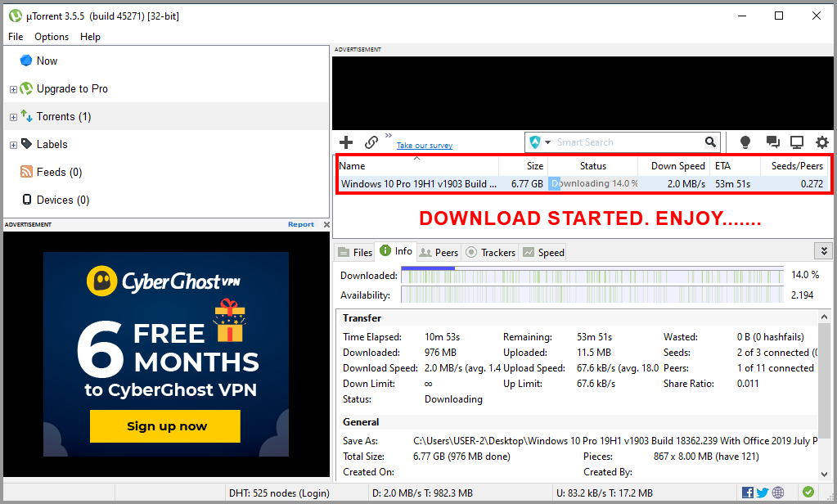Switch to the Speed tab
The image size is (837, 504).
coord(543,253)
